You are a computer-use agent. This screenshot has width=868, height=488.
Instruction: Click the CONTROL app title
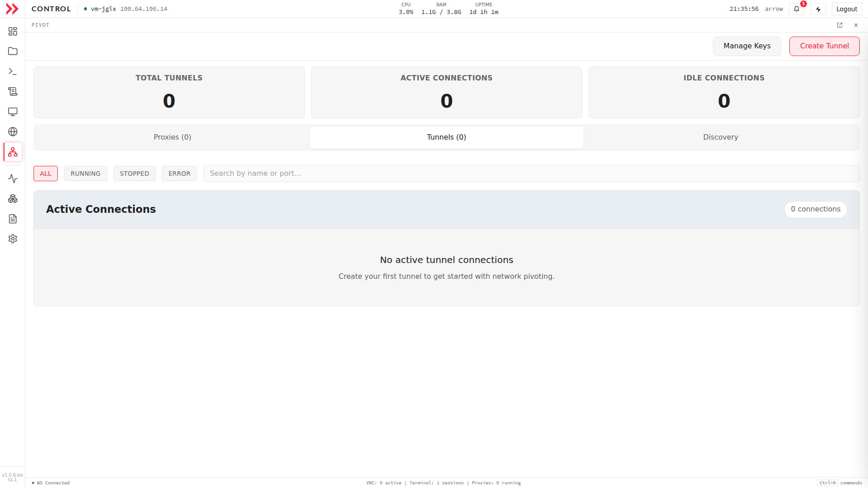tap(51, 9)
